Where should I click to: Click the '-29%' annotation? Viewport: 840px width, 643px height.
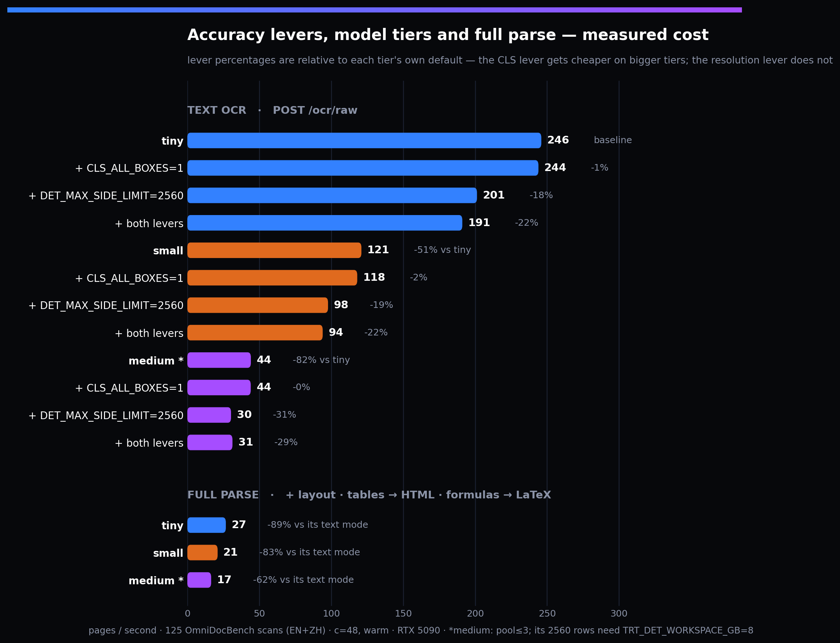pos(286,443)
